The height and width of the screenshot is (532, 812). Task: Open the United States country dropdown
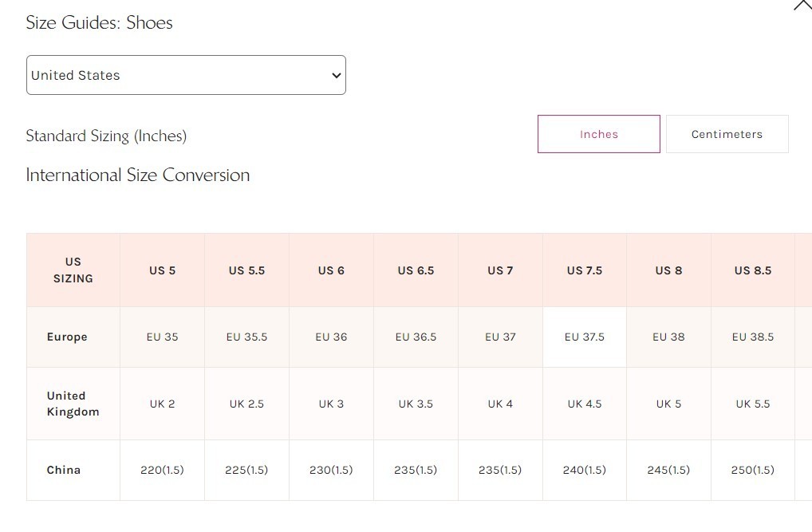[x=185, y=75]
